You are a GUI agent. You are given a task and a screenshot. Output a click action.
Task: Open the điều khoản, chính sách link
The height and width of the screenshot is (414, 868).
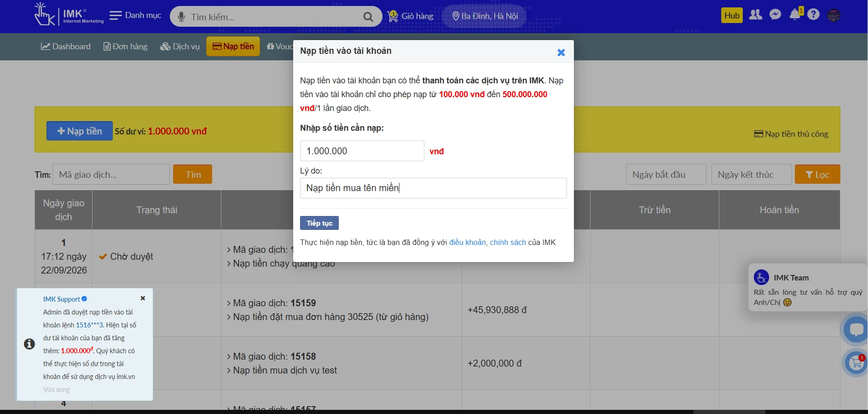click(x=487, y=242)
